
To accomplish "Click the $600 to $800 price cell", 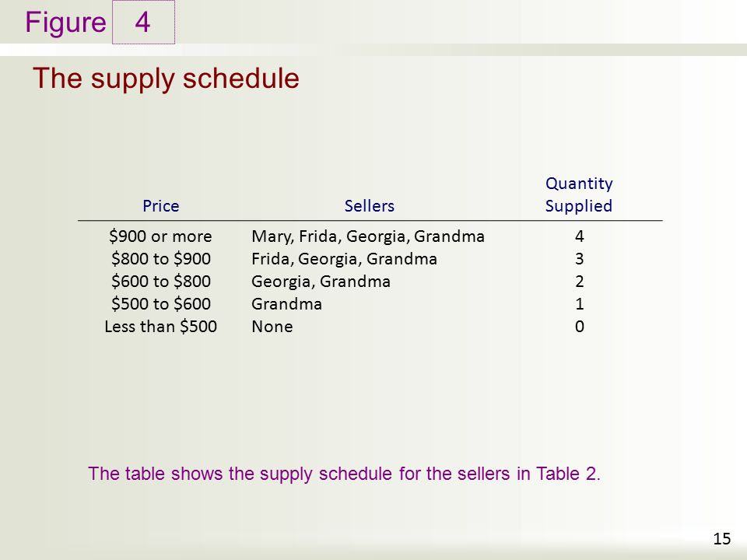I will pos(161,281).
